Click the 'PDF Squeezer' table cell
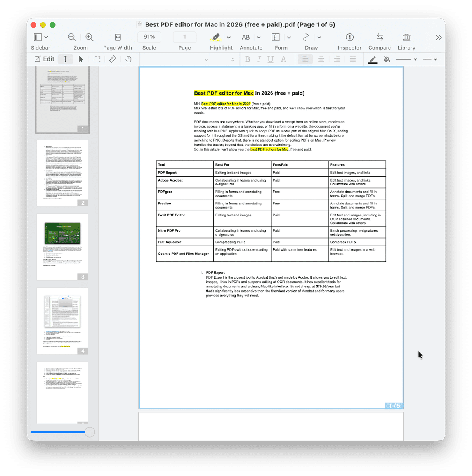 (185, 242)
